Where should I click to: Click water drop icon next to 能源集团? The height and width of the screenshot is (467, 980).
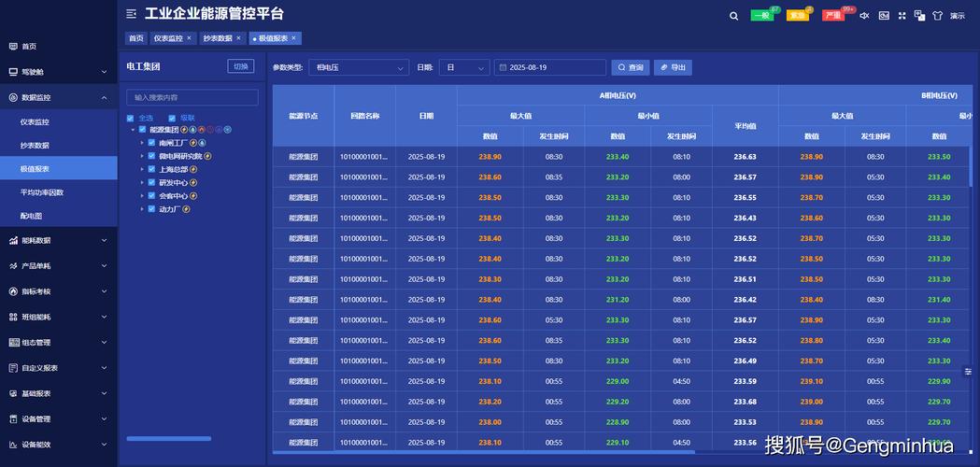click(192, 130)
